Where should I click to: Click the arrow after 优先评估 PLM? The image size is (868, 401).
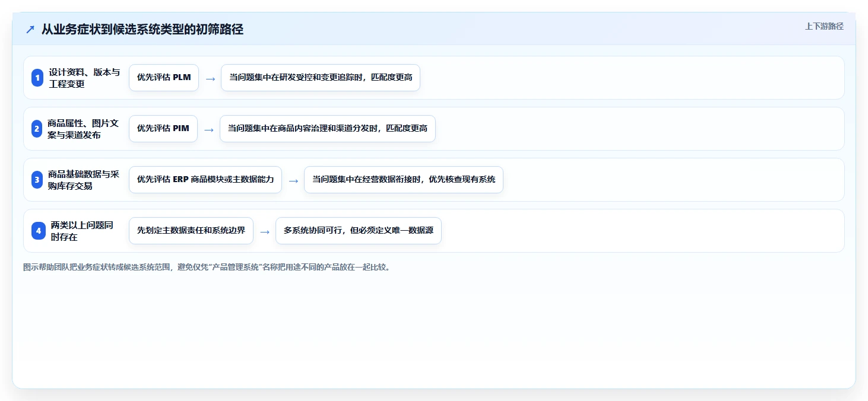tap(210, 79)
